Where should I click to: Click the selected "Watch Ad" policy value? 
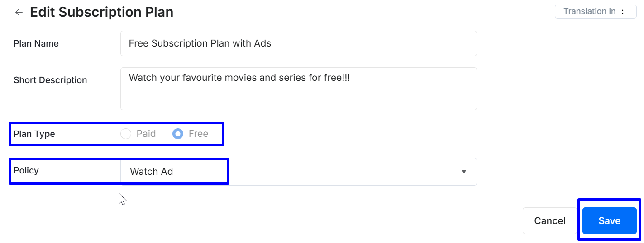[x=151, y=172]
